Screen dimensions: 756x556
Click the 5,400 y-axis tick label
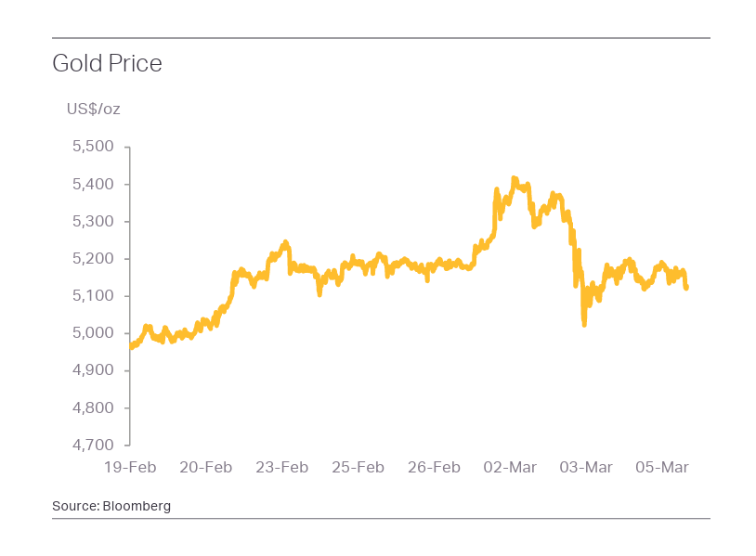tap(92, 184)
